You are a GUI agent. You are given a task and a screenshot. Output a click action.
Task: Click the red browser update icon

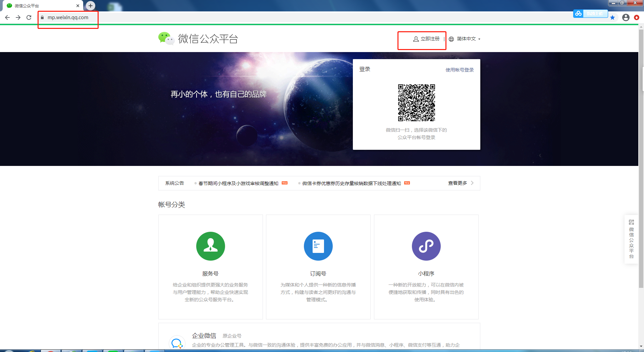pyautogui.click(x=637, y=17)
